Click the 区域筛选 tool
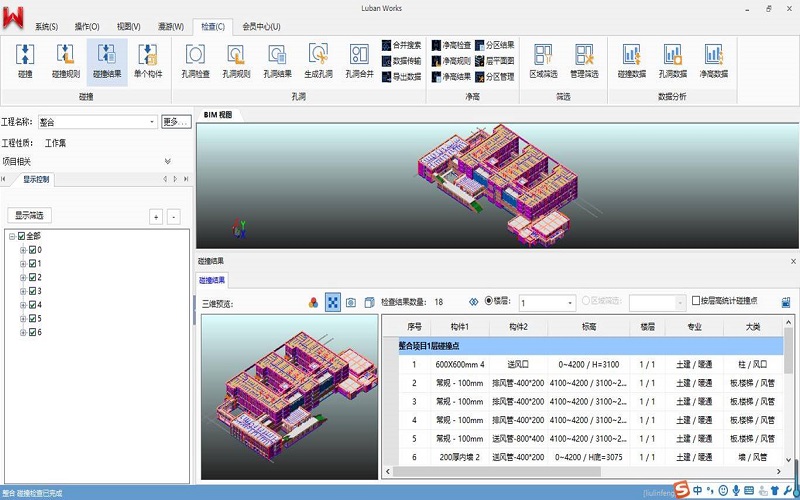Image resolution: width=800 pixels, height=500 pixels. point(543,61)
